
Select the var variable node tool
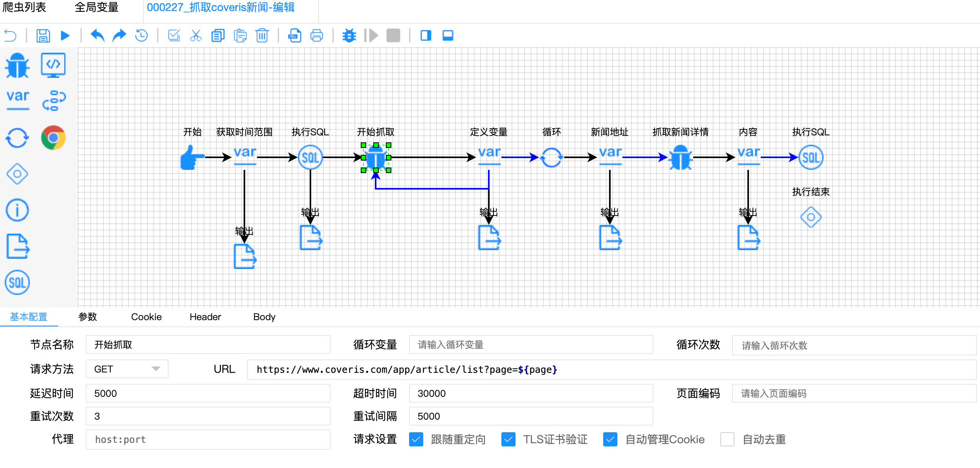17,99
